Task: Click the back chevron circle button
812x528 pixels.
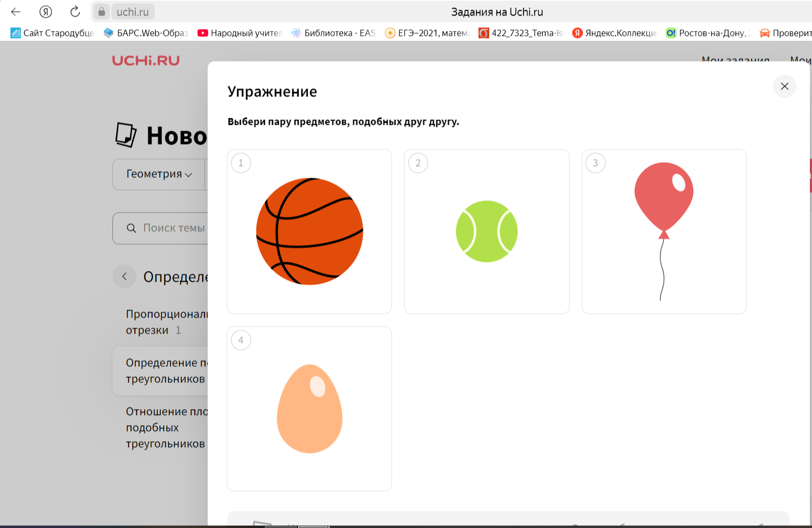Action: [124, 276]
